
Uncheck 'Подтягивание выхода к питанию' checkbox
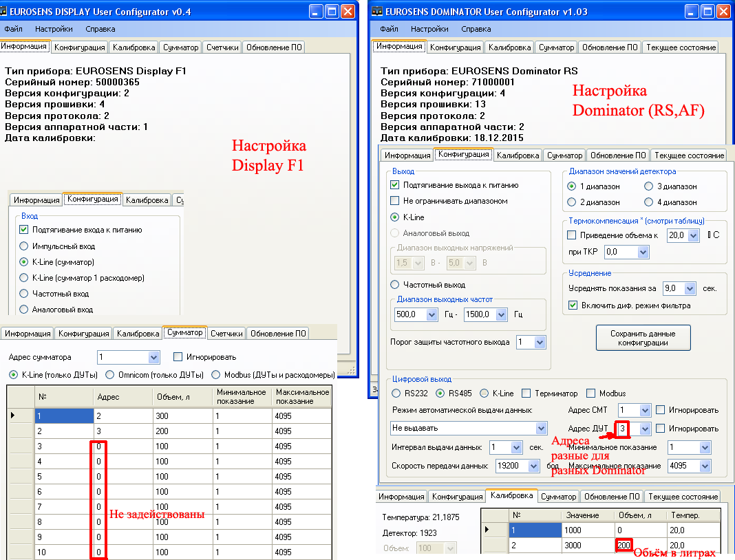[x=395, y=185]
